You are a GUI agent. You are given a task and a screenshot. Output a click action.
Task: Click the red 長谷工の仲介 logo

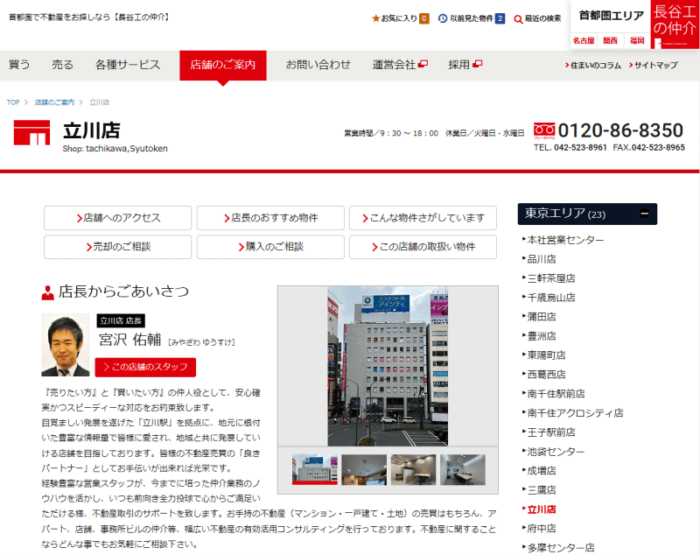[x=675, y=24]
